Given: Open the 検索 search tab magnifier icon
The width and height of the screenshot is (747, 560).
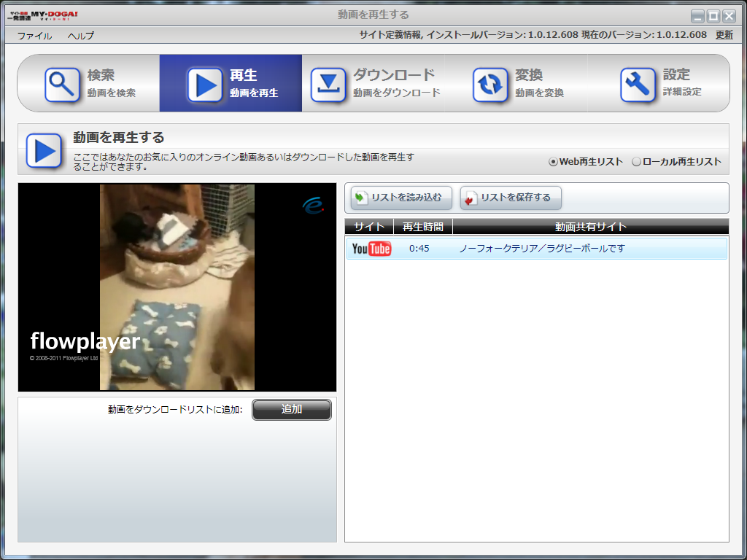Looking at the screenshot, I should (x=63, y=85).
